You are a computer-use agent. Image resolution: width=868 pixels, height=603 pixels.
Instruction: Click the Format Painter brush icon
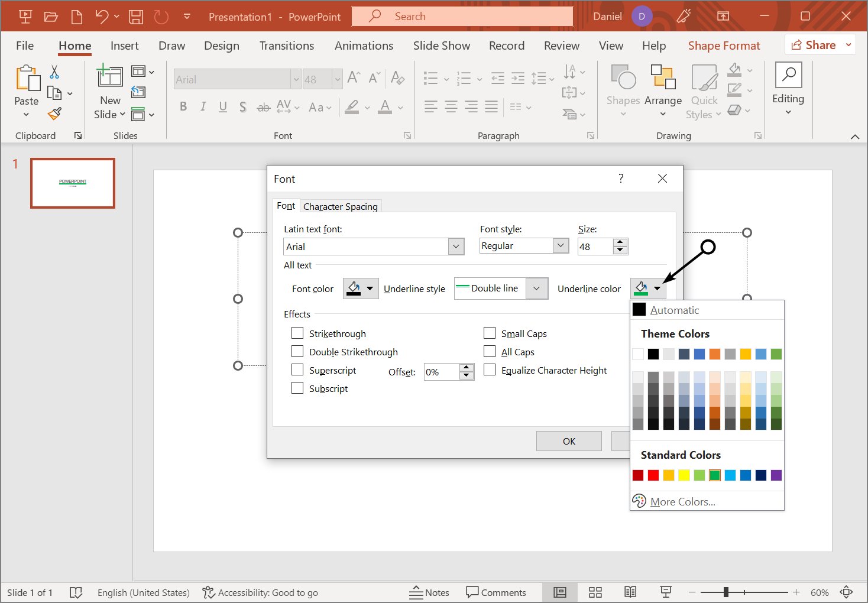pyautogui.click(x=54, y=114)
